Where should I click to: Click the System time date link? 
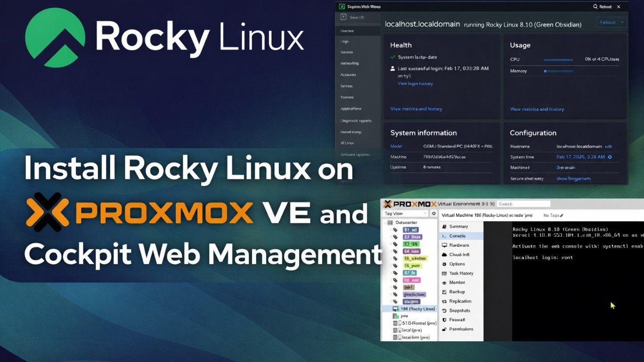click(581, 157)
